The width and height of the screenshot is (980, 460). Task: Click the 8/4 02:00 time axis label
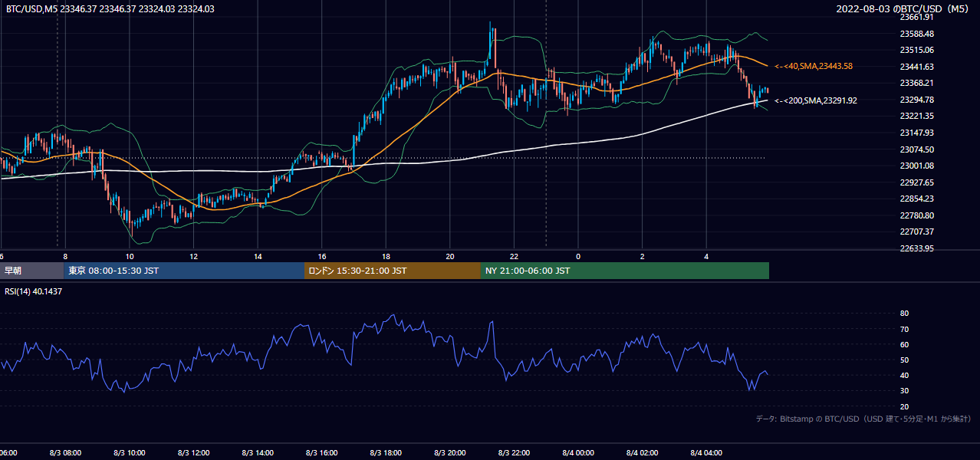pyautogui.click(x=643, y=453)
